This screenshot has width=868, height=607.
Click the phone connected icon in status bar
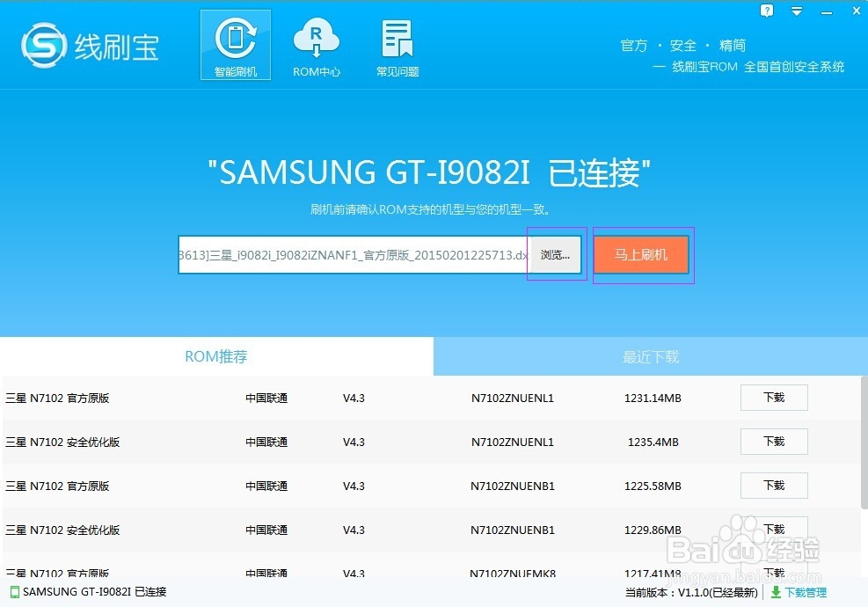pyautogui.click(x=15, y=592)
